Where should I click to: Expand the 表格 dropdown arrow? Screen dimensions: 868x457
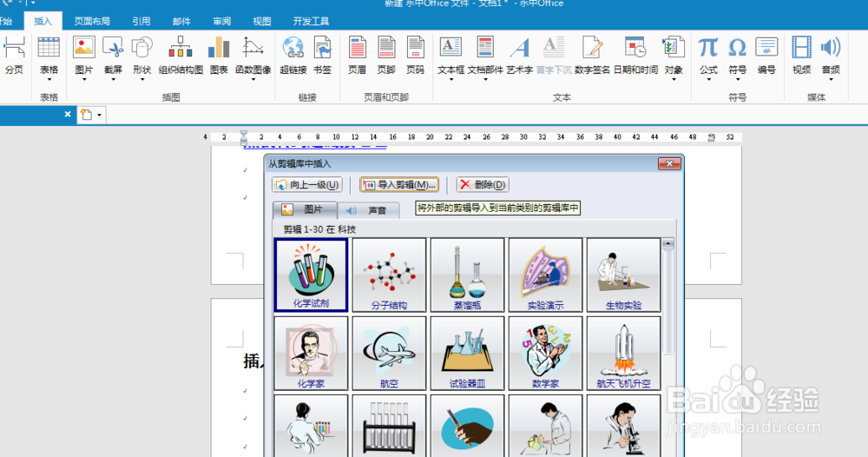click(x=49, y=80)
